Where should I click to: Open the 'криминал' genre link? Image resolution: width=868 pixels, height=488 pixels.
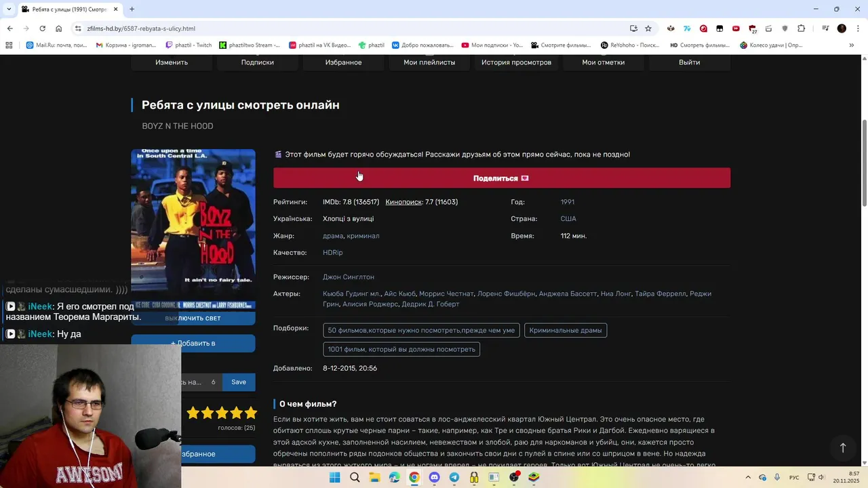pyautogui.click(x=363, y=236)
